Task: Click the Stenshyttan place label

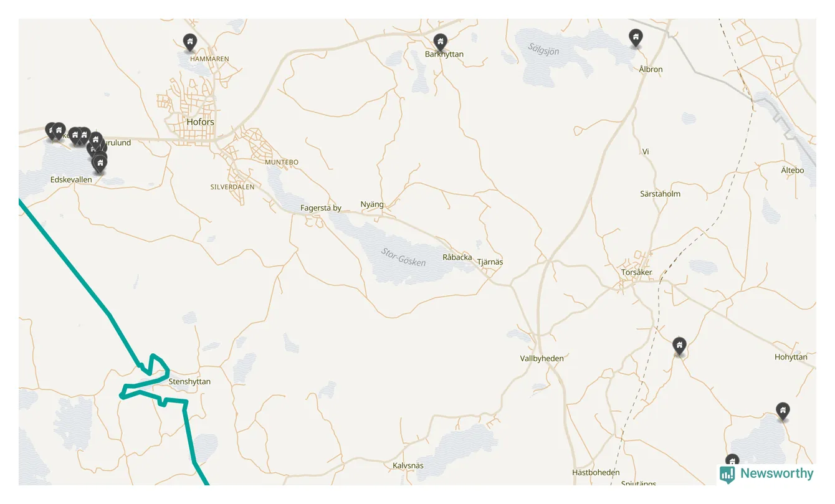Action: tap(189, 381)
